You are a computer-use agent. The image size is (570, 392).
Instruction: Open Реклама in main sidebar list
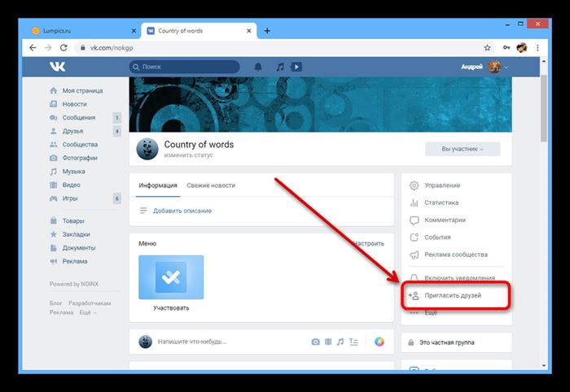pos(75,261)
